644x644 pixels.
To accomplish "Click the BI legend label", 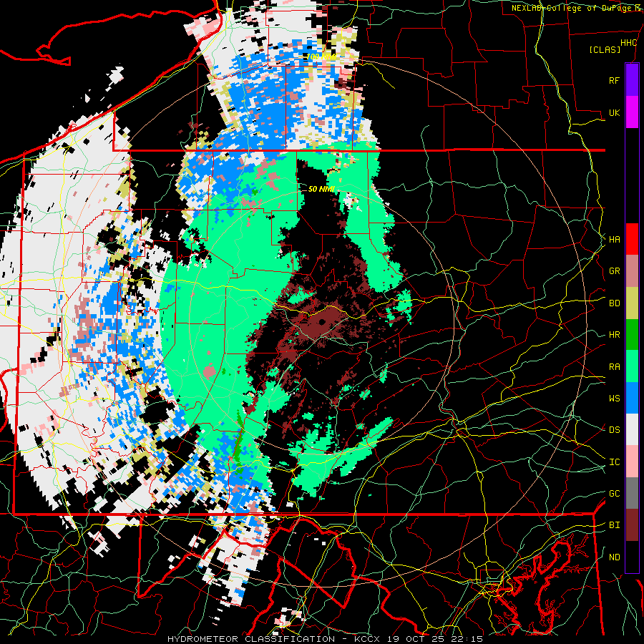I will coord(614,525).
